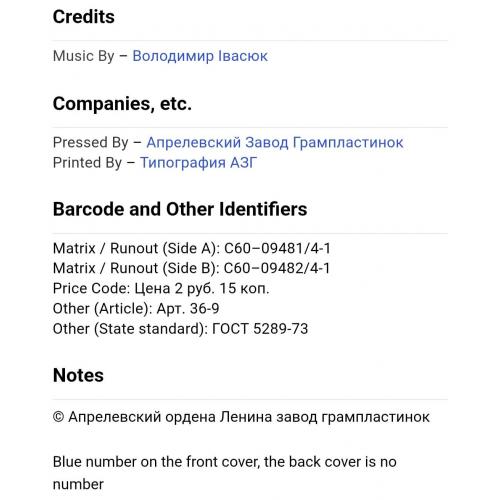Viewport: 500px width, 500px height.
Task: Click the "Companies, etc." section heading
Action: (122, 104)
